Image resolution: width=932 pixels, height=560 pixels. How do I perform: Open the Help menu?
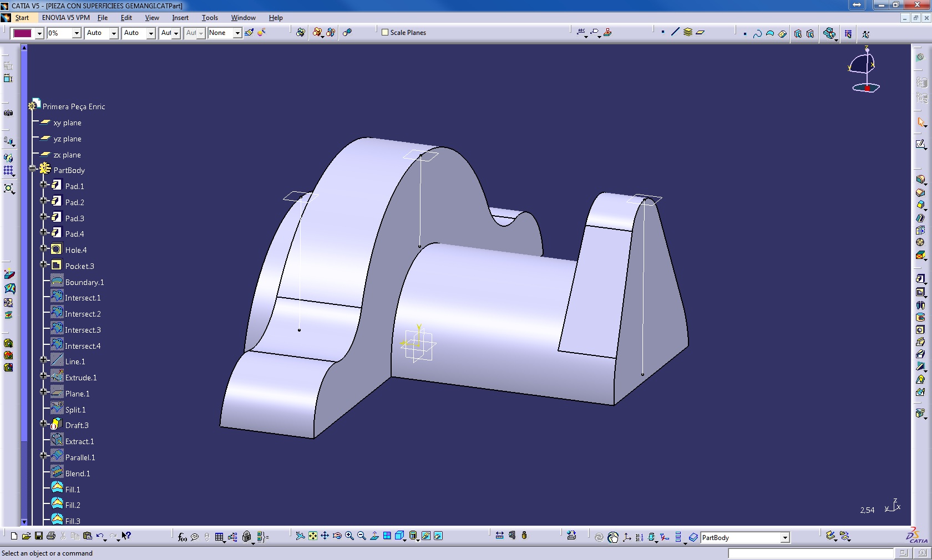(x=276, y=18)
